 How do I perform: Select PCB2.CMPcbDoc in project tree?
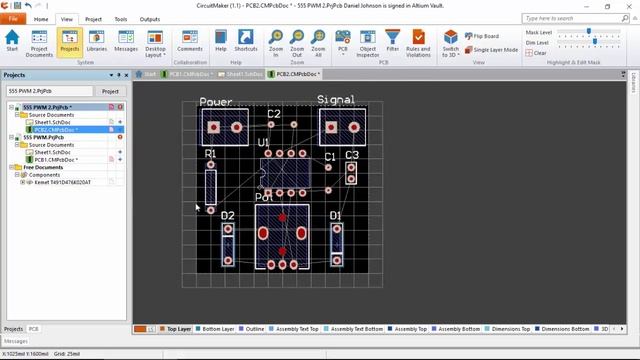tap(56, 130)
